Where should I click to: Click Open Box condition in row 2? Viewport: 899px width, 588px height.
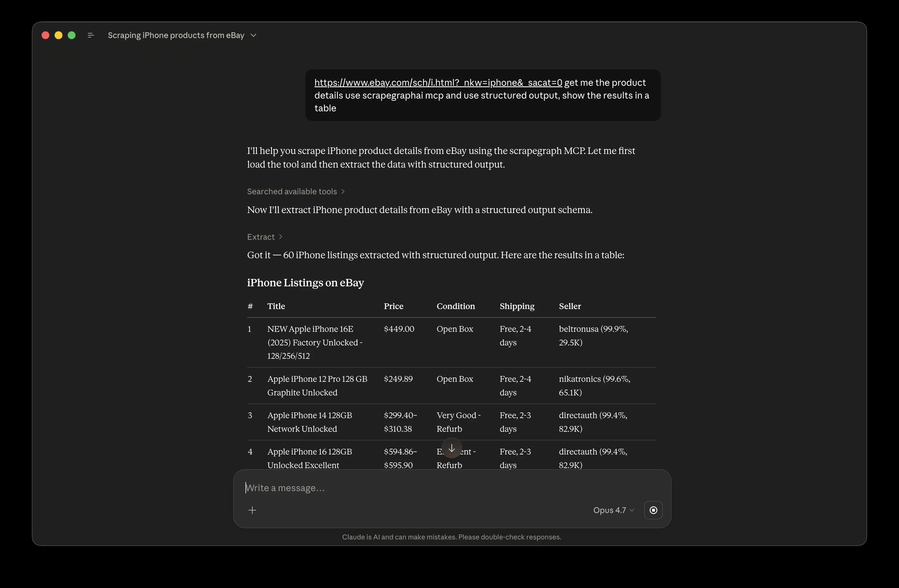coord(455,379)
